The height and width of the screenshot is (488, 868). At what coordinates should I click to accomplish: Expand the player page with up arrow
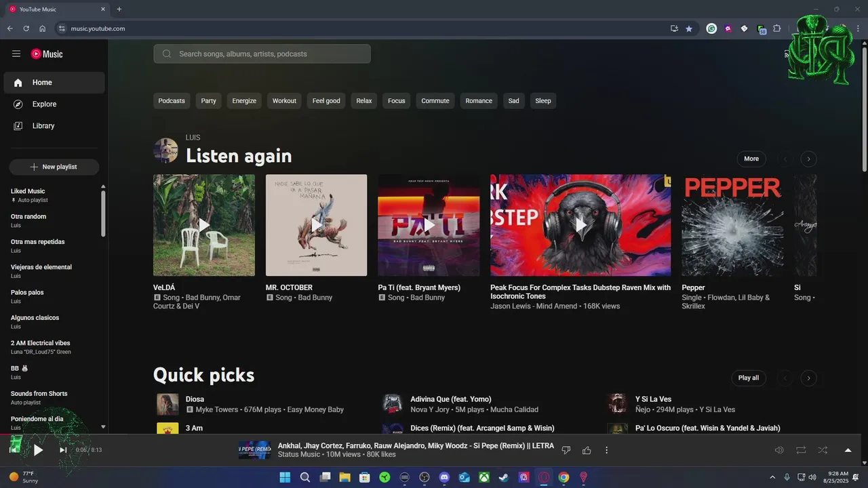(x=848, y=450)
